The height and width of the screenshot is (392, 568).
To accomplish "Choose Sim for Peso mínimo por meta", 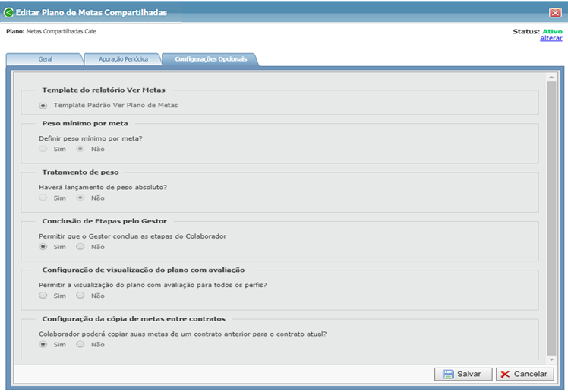I will pos(43,149).
